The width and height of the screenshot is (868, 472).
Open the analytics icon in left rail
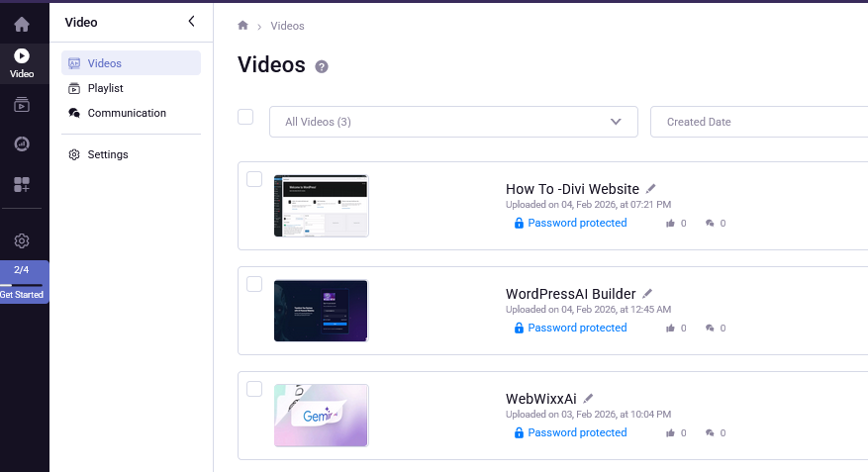pos(22,144)
